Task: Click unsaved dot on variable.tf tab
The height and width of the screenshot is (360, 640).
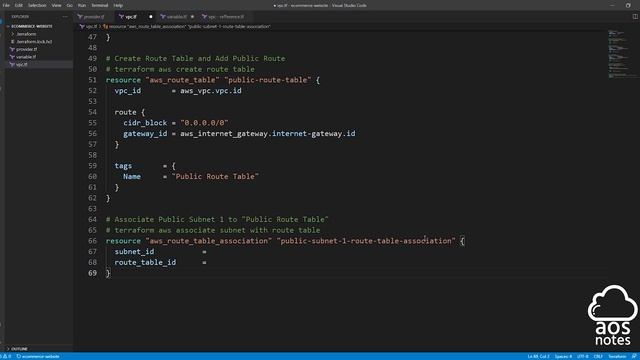Action: coord(192,17)
